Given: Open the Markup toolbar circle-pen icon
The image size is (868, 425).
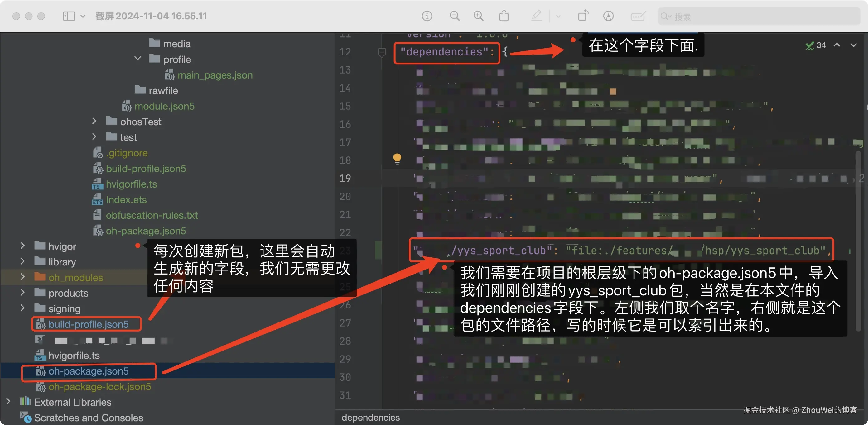Looking at the screenshot, I should click(x=608, y=16).
